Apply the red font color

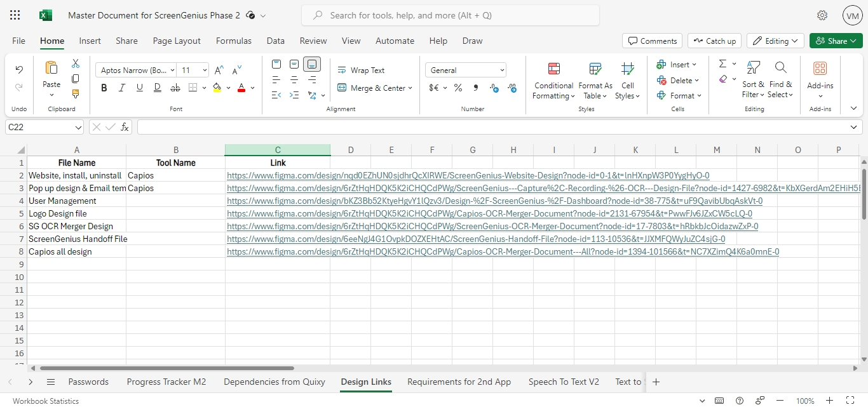click(241, 88)
